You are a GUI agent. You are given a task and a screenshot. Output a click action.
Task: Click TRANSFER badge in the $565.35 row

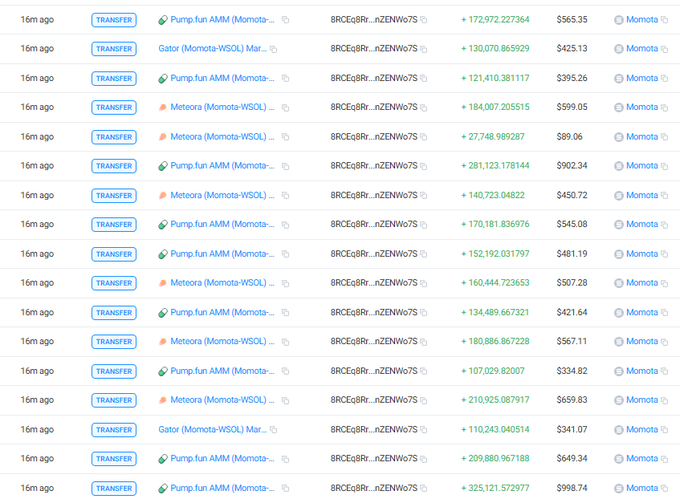pyautogui.click(x=114, y=20)
